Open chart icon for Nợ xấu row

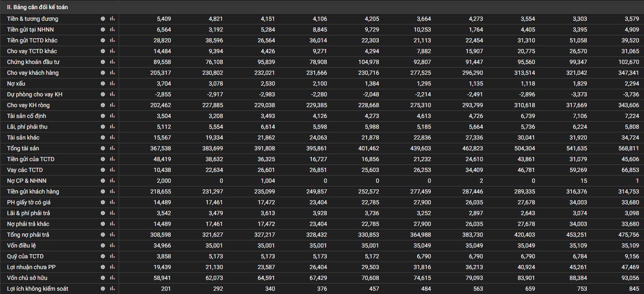coord(112,83)
